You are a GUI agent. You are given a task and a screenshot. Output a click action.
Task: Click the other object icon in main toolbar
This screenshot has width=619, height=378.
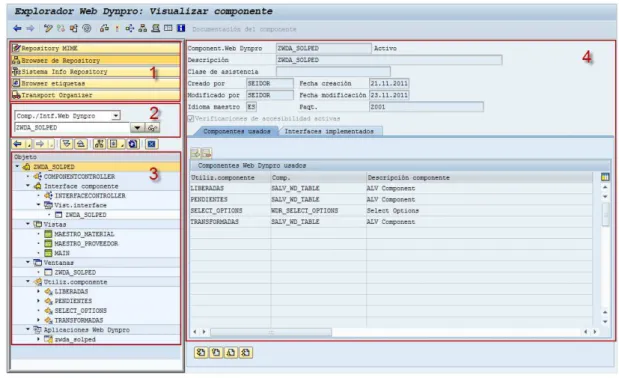[74, 28]
